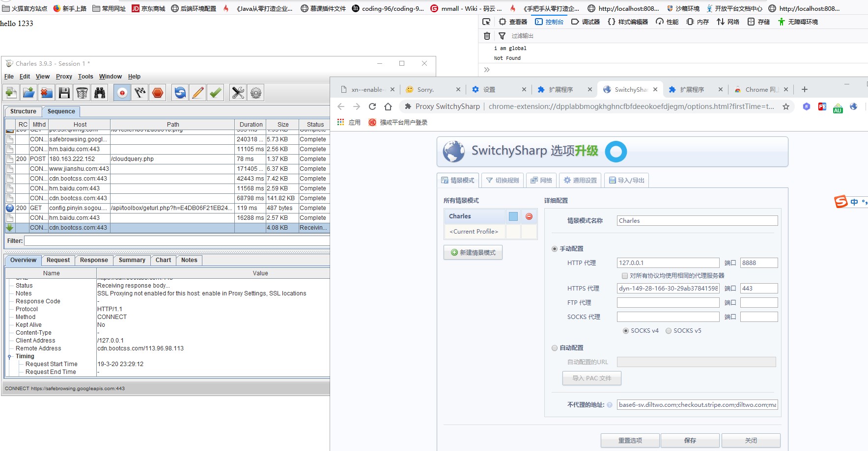Screen dimensions: 868x451
Task: Select the manual configuration (手动配置) radio button
Action: click(555, 249)
